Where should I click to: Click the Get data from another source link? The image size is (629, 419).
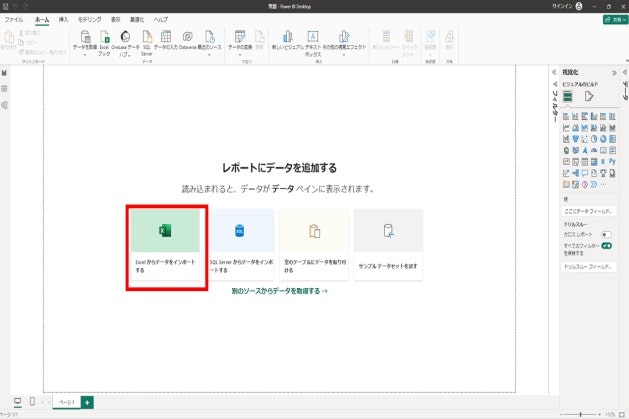click(280, 291)
